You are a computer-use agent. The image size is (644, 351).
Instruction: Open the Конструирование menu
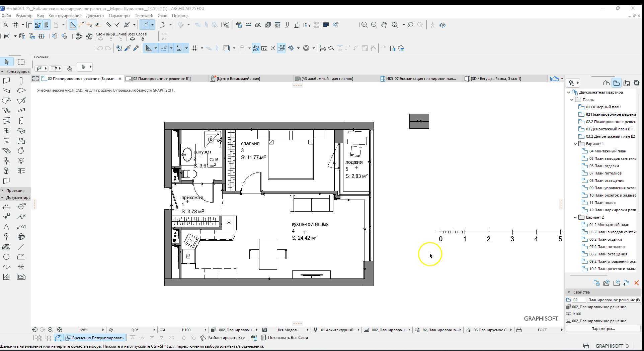[x=65, y=16]
